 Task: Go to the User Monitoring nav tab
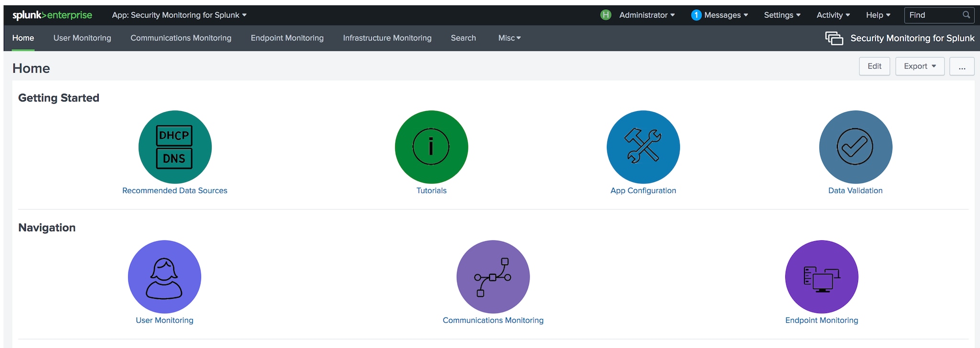tap(82, 38)
